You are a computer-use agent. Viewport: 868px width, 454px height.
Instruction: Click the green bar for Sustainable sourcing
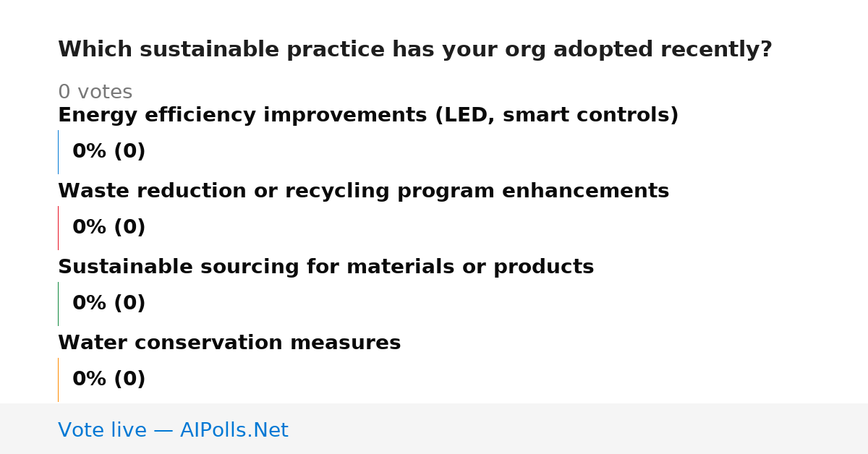tap(58, 304)
